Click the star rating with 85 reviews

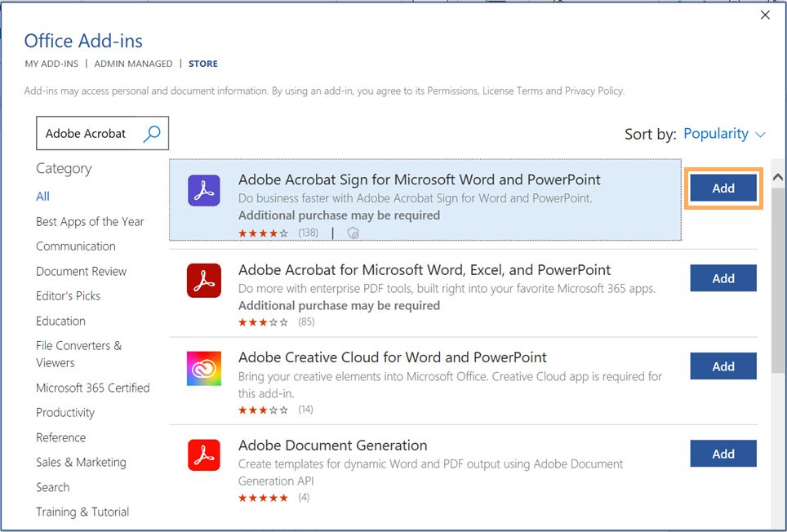(x=263, y=322)
